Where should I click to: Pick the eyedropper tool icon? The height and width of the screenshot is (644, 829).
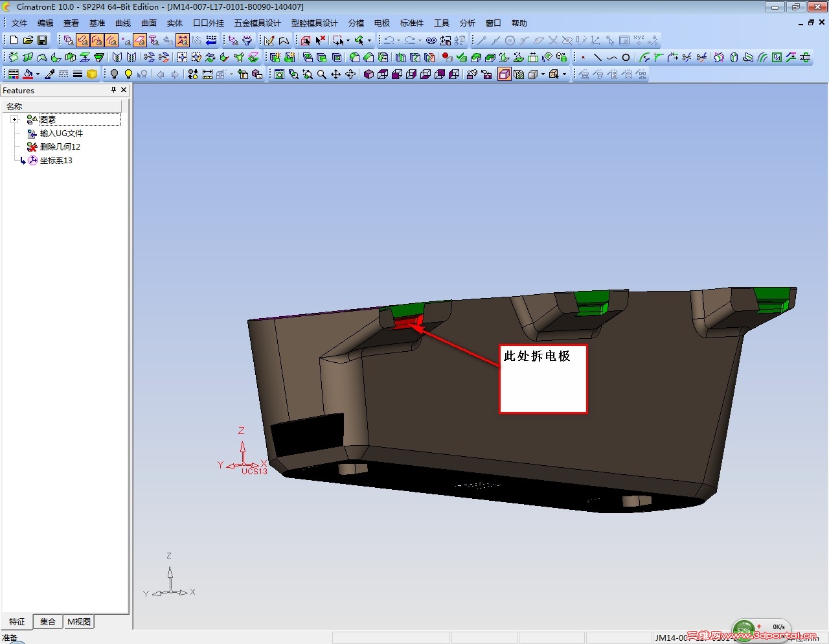click(x=49, y=75)
